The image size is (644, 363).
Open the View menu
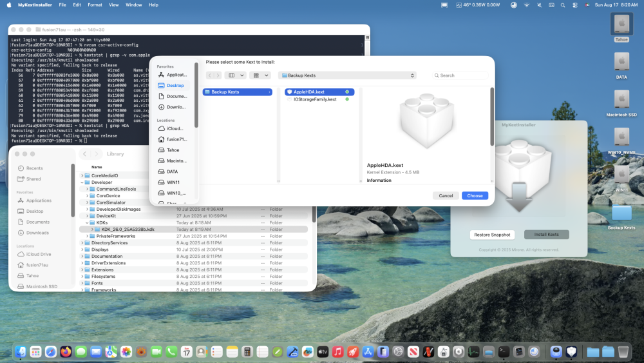pyautogui.click(x=114, y=5)
